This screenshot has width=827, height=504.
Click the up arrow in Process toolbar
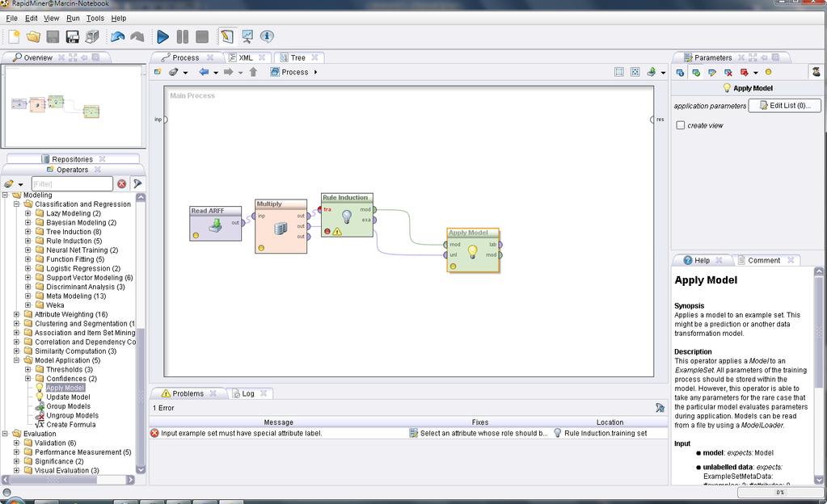[x=253, y=72]
